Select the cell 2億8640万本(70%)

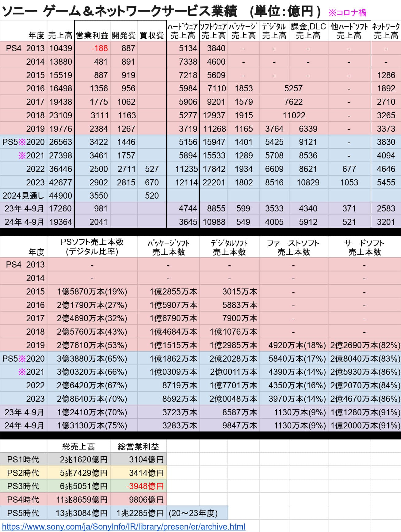pos(92,399)
